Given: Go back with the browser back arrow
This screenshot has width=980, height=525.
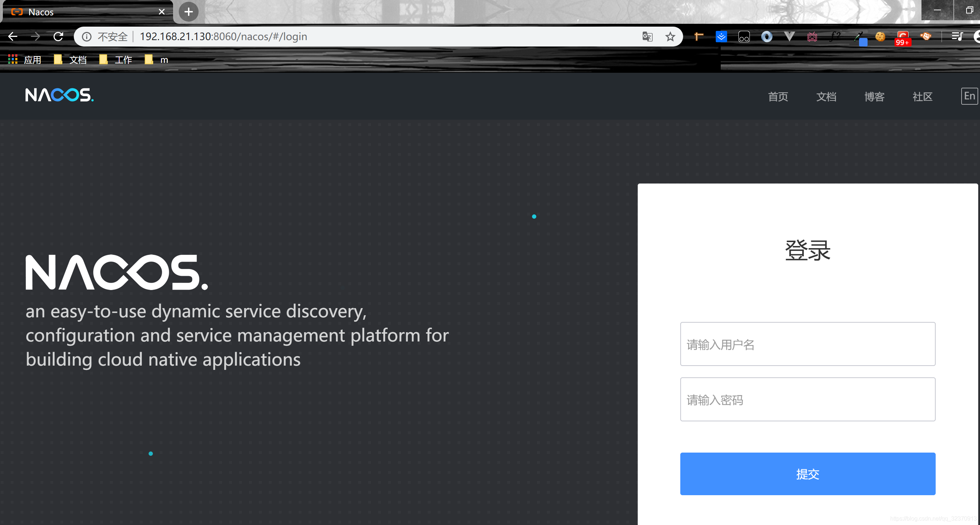Looking at the screenshot, I should click(x=13, y=37).
